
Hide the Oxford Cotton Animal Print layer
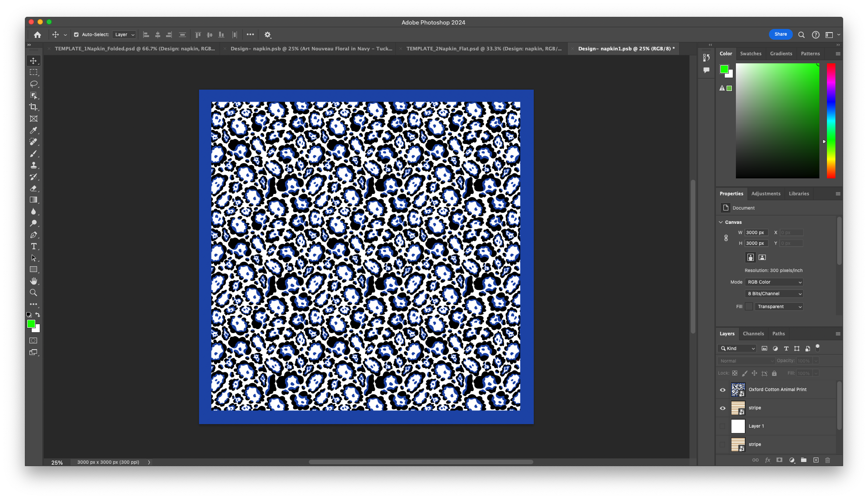[723, 389]
